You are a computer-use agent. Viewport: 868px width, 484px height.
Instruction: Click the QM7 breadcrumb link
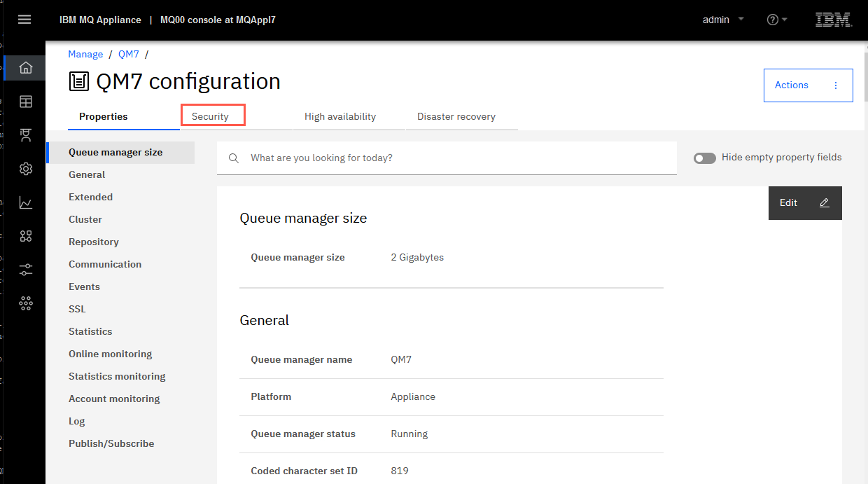tap(129, 55)
